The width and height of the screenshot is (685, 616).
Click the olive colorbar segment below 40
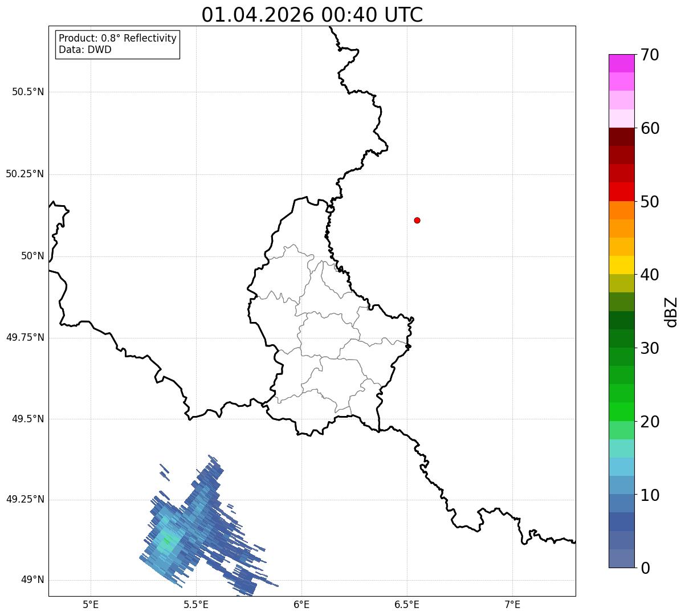point(621,283)
